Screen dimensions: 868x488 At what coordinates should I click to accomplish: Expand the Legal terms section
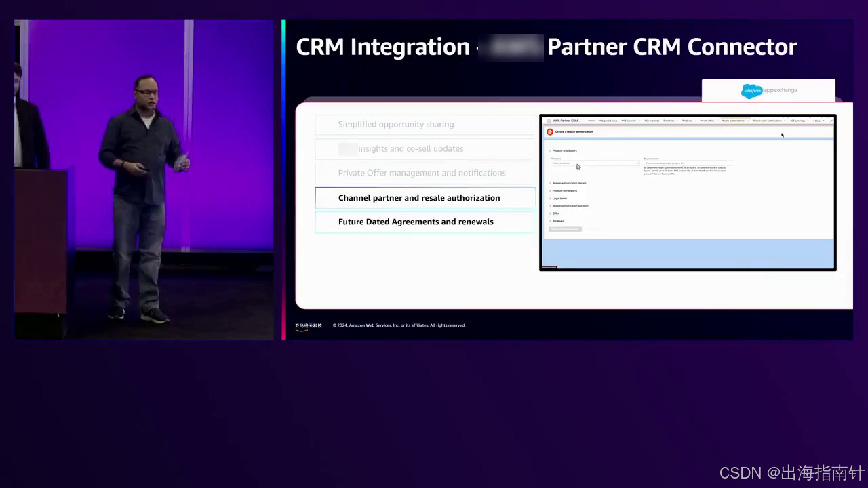point(559,198)
